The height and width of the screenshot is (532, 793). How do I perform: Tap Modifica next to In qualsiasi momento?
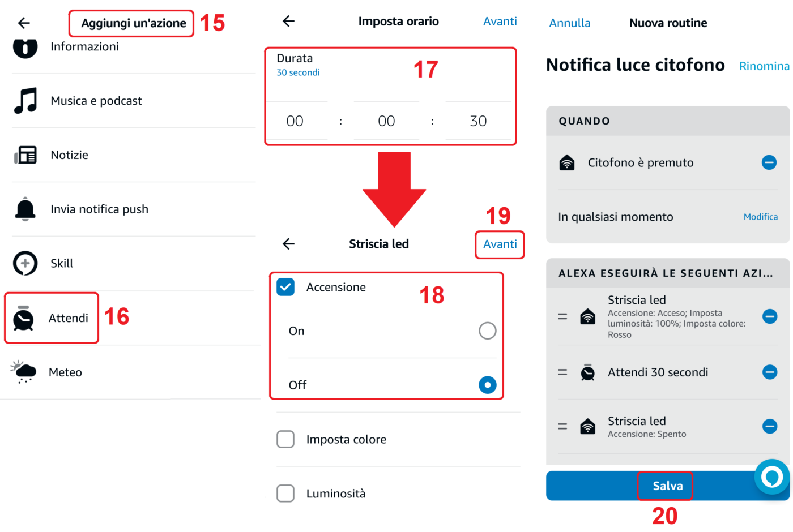point(760,217)
